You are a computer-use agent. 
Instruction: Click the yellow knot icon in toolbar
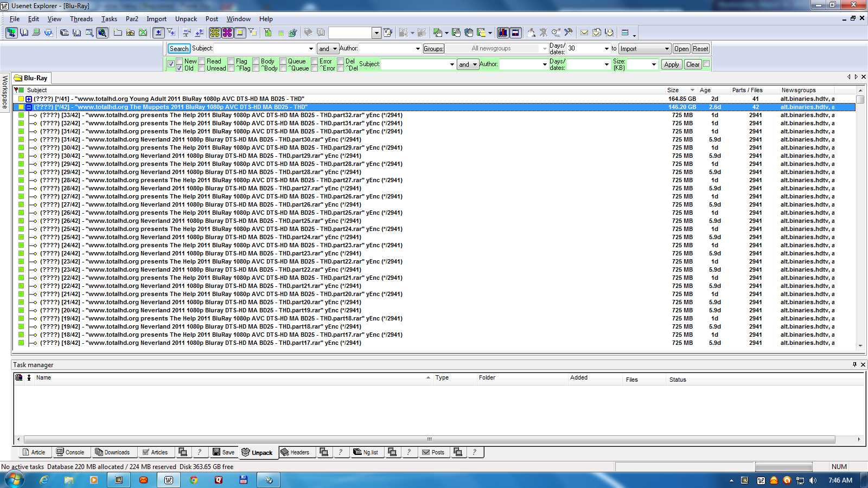pyautogui.click(x=215, y=33)
